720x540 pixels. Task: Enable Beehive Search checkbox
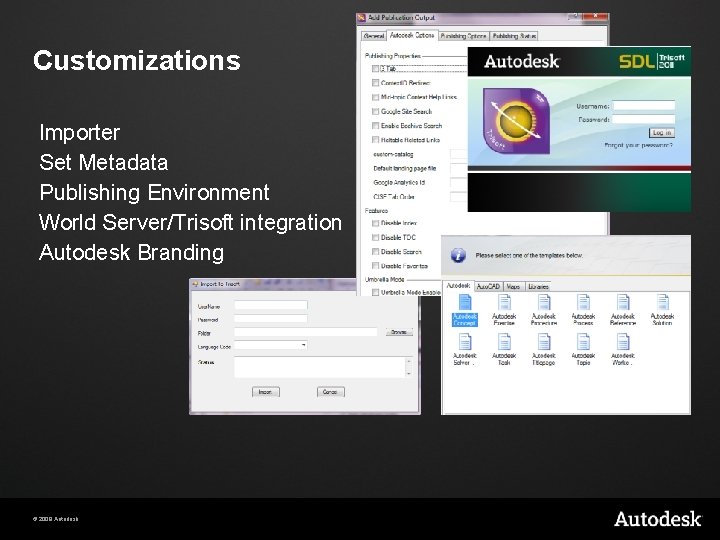375,125
